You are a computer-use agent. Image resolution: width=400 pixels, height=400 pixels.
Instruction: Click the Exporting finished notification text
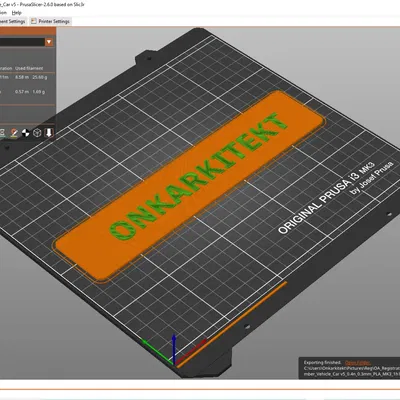tap(322, 363)
